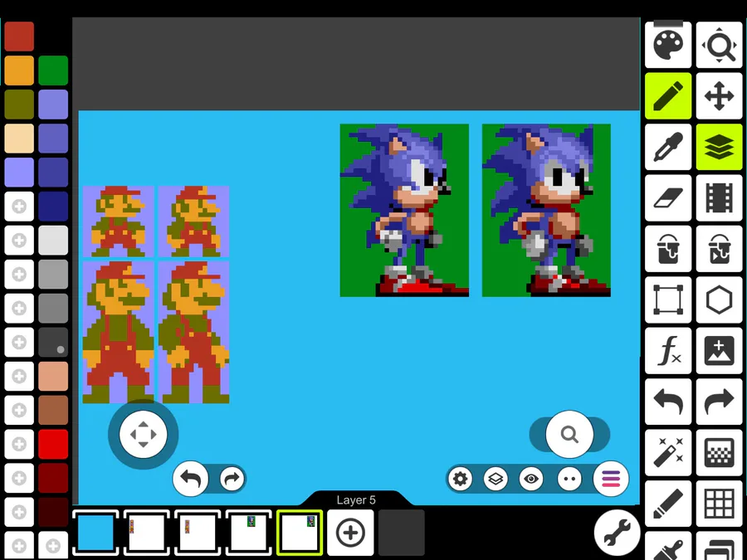Select the rectangle selection tool
Image resolution: width=747 pixels, height=560 pixels.
pos(668,299)
